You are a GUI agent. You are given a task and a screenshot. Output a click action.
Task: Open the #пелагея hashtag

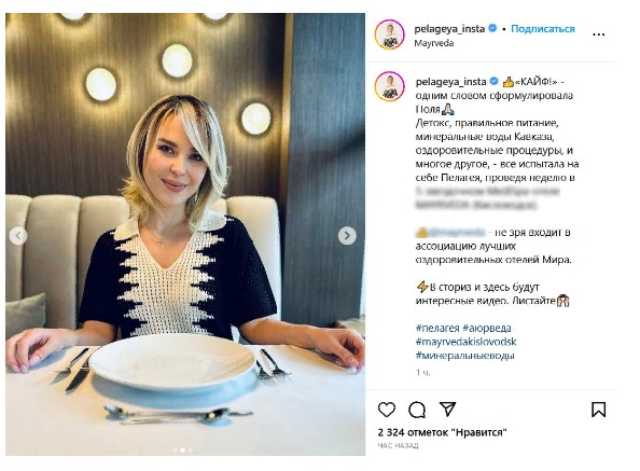click(x=437, y=328)
